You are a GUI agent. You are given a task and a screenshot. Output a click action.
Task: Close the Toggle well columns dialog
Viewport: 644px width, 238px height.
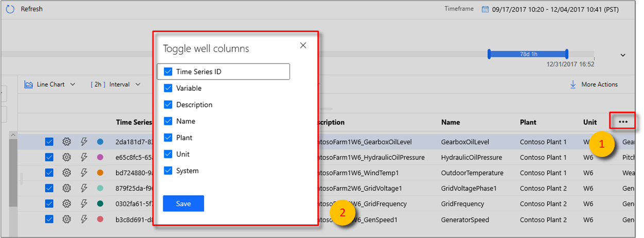[x=303, y=45]
